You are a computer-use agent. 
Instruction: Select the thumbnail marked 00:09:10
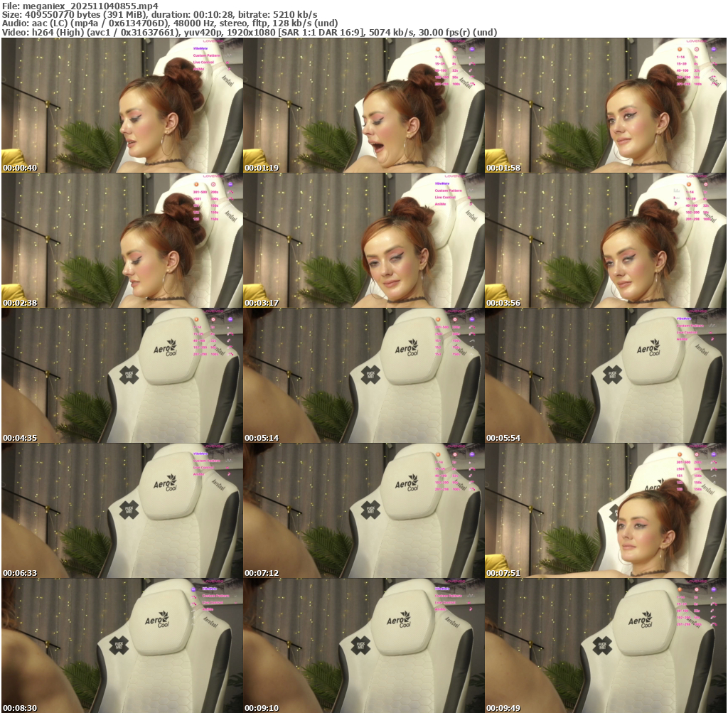tap(364, 645)
